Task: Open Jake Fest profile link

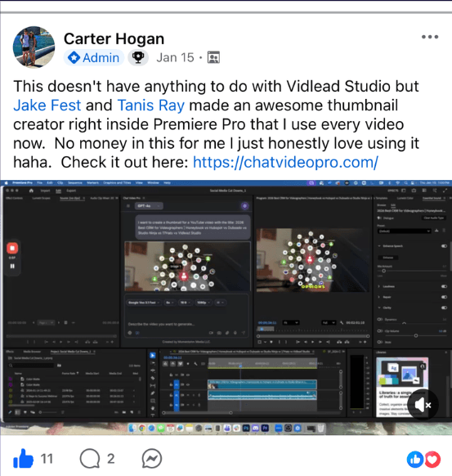Action: (x=47, y=106)
